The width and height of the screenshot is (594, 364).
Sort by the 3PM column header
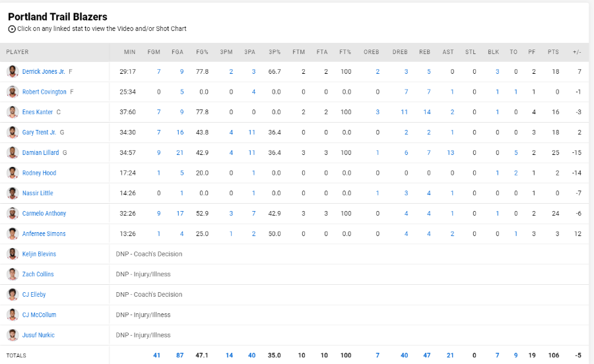(226, 52)
